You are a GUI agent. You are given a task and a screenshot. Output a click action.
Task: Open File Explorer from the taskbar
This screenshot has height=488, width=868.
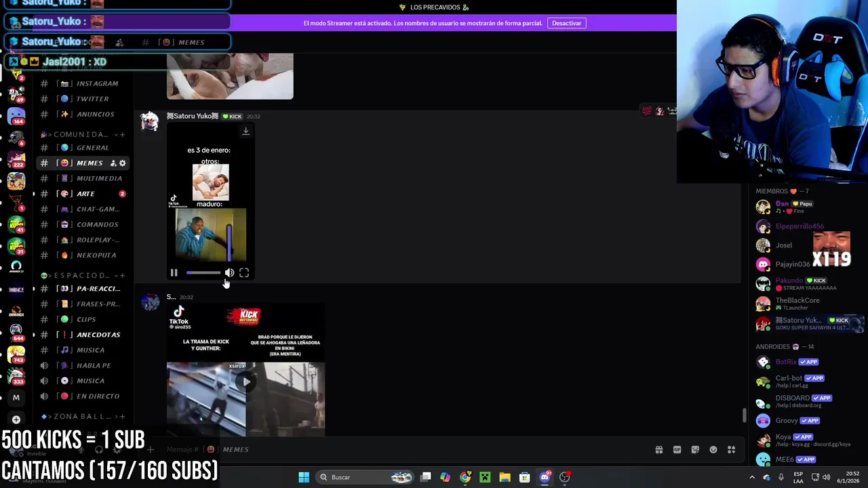[x=505, y=477]
